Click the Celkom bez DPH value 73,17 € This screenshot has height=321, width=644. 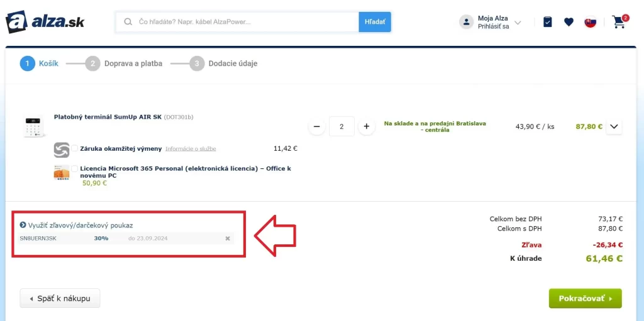[611, 219]
